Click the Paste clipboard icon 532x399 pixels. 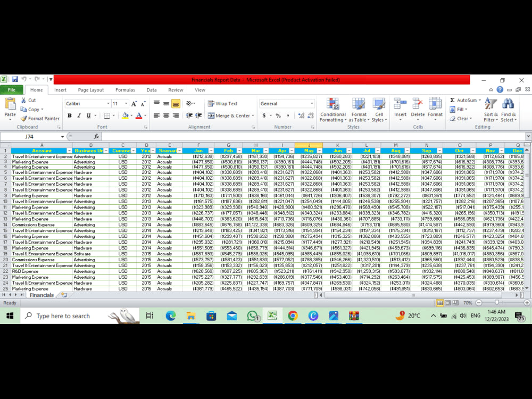pyautogui.click(x=10, y=104)
